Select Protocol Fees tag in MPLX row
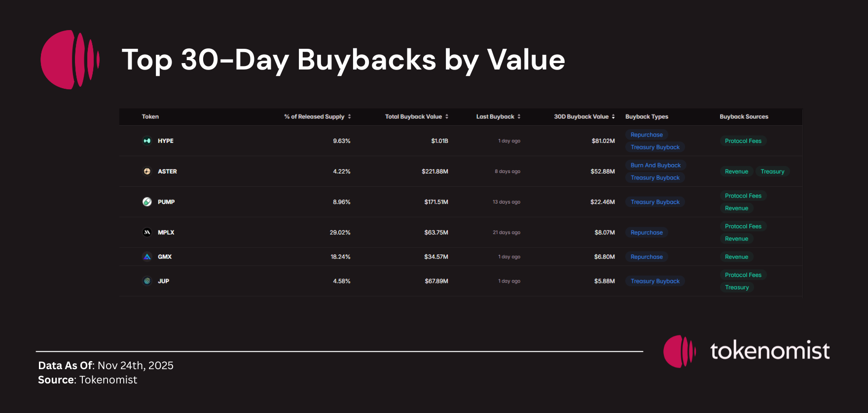Image resolution: width=868 pixels, height=413 pixels. 743,227
